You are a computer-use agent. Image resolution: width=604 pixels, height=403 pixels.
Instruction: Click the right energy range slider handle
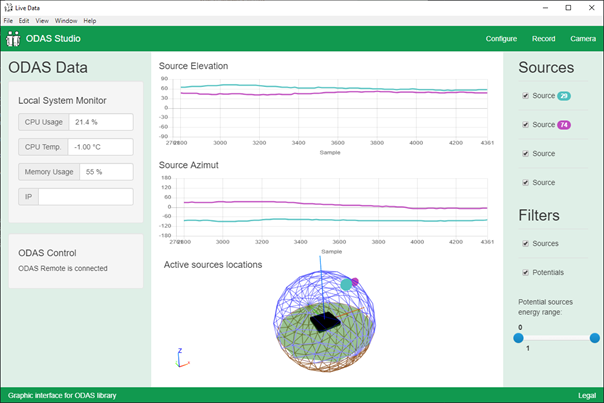pyautogui.click(x=594, y=338)
